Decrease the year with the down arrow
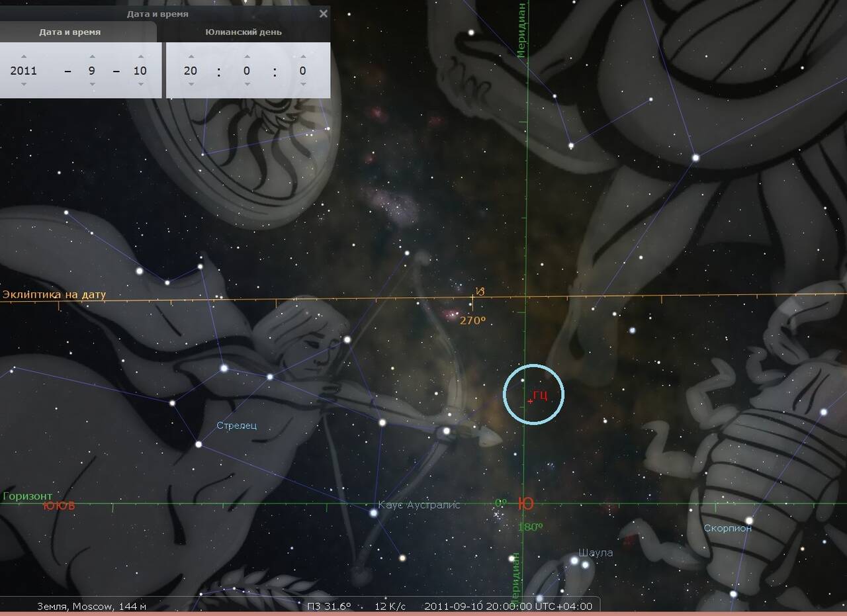The image size is (847, 616). coord(24,85)
